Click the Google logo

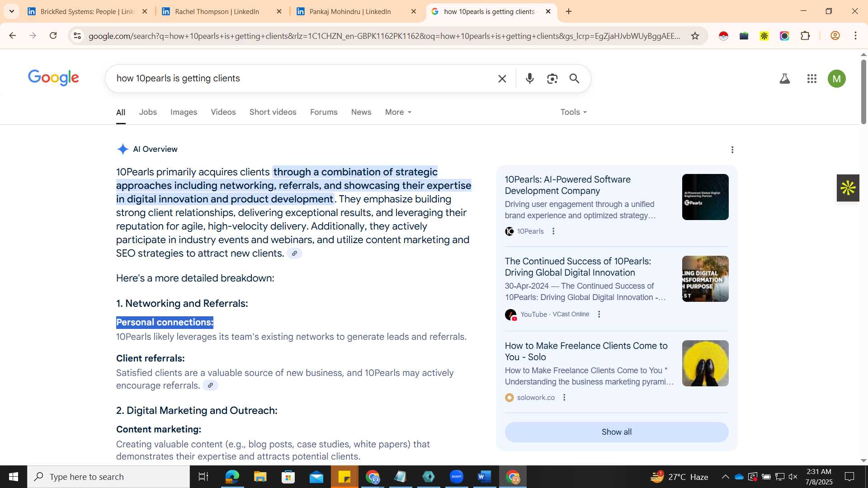point(53,78)
